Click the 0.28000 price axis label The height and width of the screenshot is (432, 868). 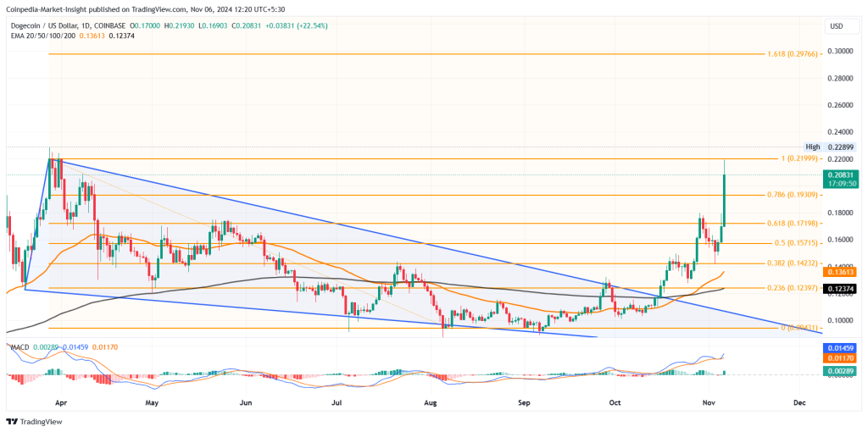click(x=840, y=78)
